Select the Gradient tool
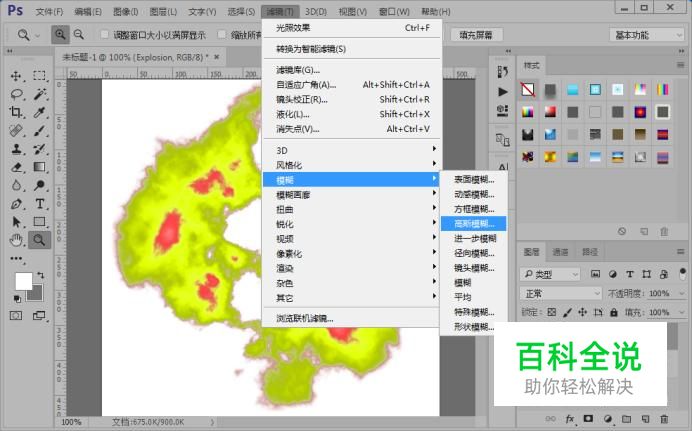Screen dimensions: 692x431 [x=39, y=167]
